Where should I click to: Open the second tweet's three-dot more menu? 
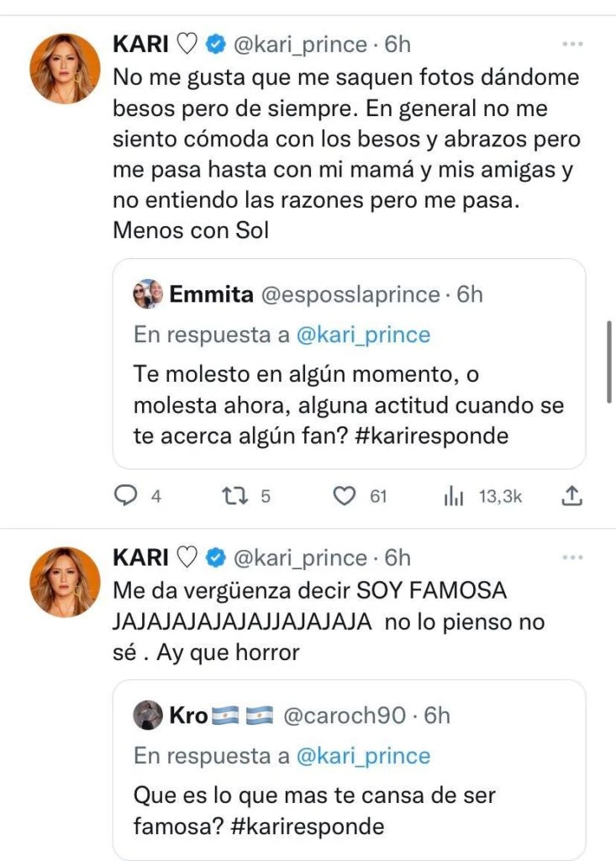572,557
